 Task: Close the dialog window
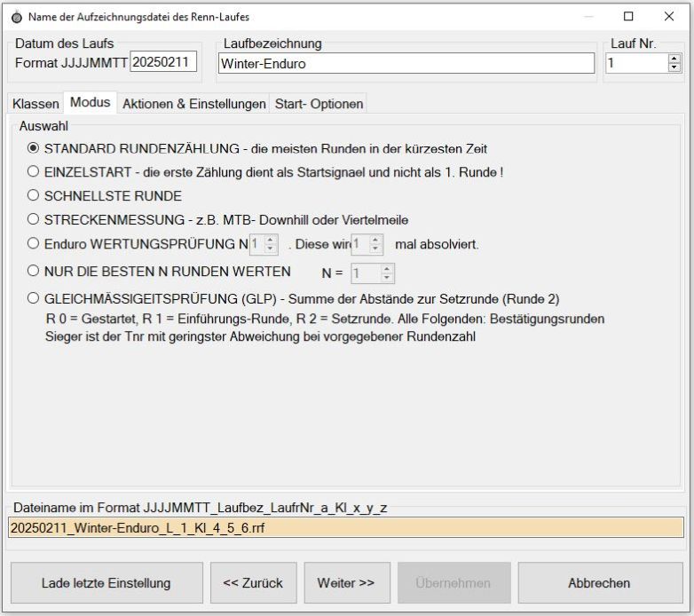click(x=669, y=16)
